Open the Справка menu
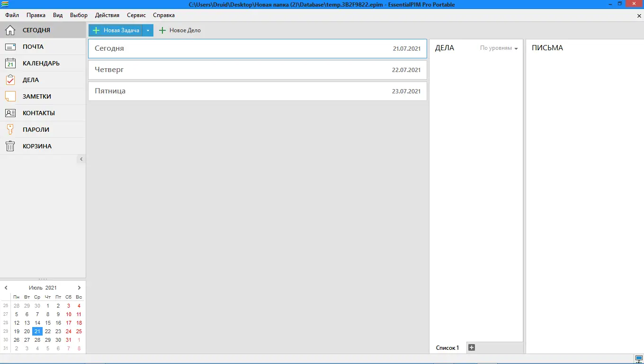The image size is (644, 364). 164,15
